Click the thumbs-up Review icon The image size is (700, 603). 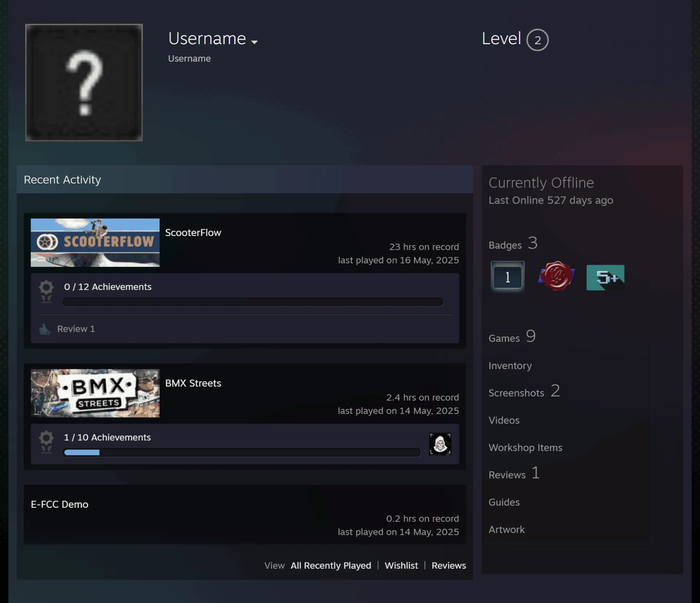(x=44, y=329)
